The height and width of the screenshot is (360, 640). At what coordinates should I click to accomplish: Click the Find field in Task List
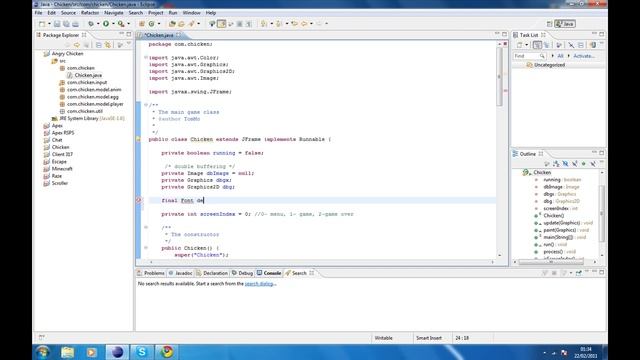[x=529, y=56]
